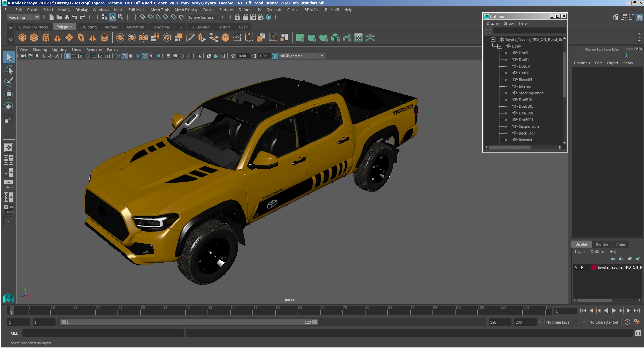
Task: Activate the Move tool
Action: (9, 94)
